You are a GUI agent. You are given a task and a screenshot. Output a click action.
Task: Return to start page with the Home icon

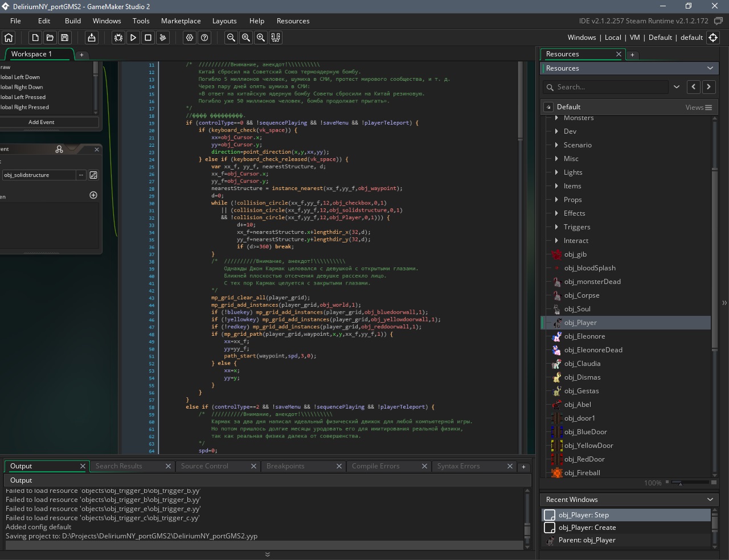tap(8, 38)
